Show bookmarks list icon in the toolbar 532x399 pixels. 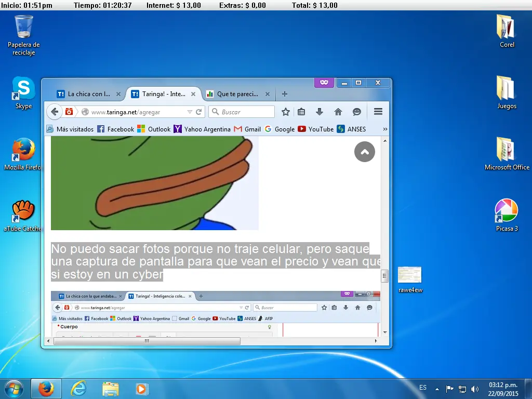click(301, 112)
